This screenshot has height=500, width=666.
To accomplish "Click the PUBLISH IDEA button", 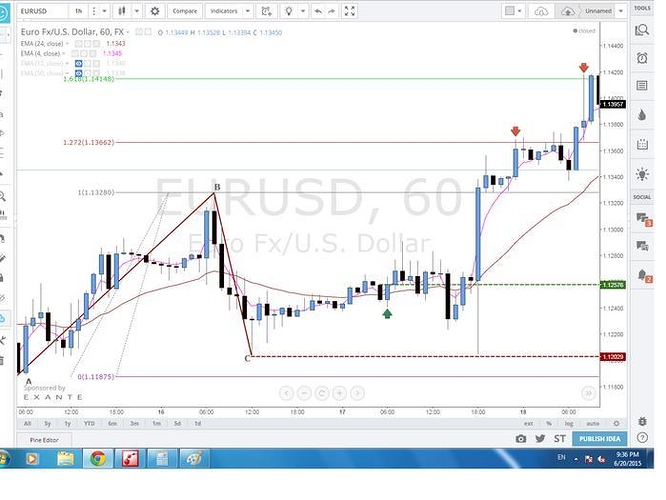I will click(x=600, y=439).
